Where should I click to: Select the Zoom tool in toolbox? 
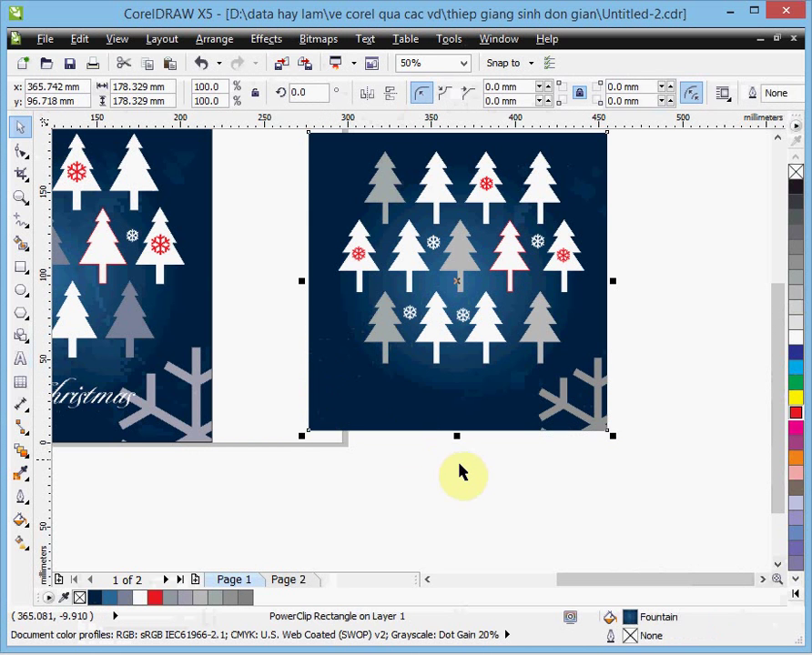click(20, 197)
